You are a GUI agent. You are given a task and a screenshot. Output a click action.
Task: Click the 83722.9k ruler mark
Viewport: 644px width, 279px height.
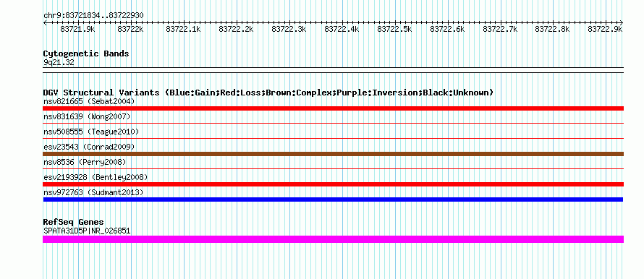(x=606, y=29)
